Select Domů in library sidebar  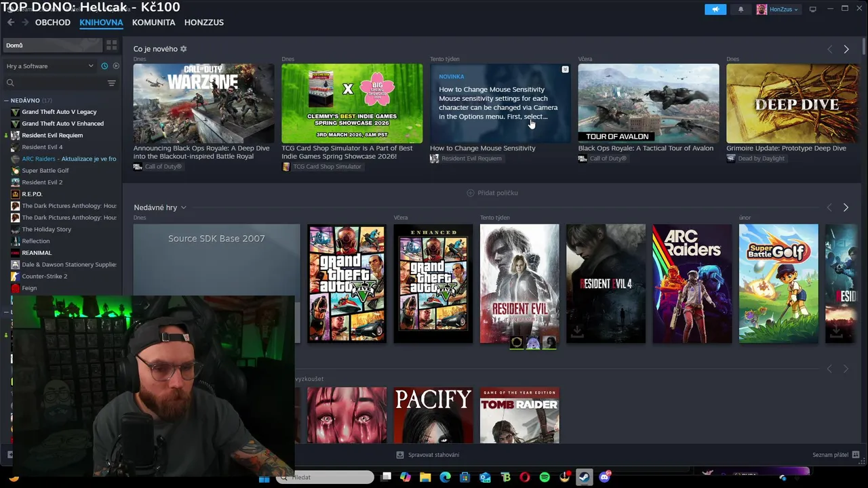pos(52,45)
